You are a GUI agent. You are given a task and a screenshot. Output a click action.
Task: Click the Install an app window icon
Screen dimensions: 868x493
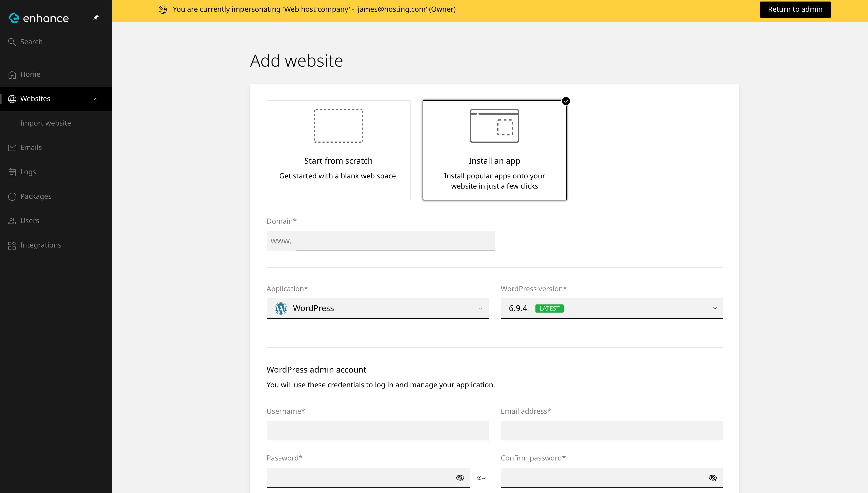point(494,126)
